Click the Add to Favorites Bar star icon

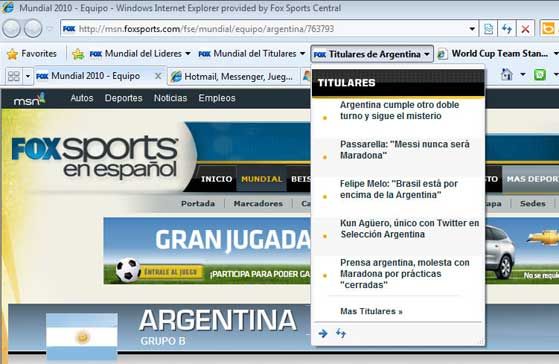pos(78,54)
